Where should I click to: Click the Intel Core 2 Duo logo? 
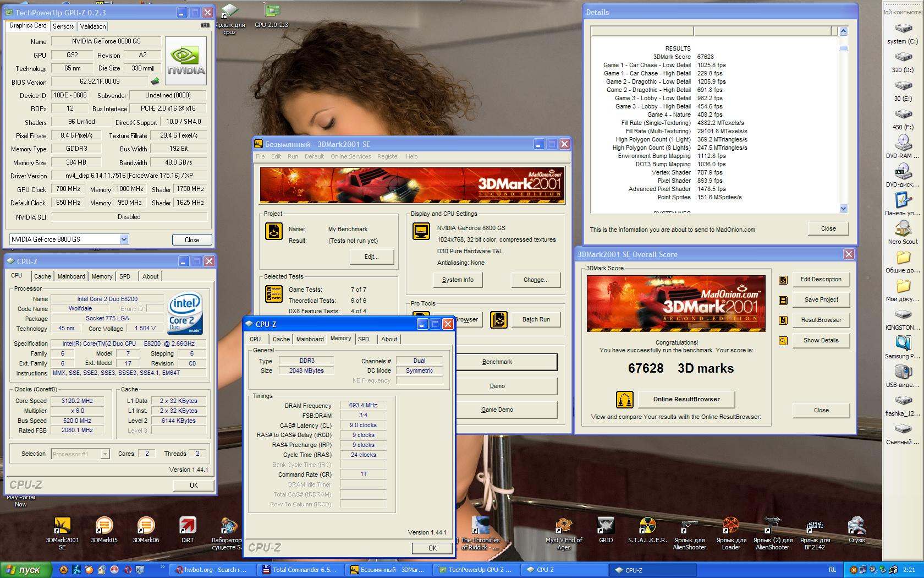point(184,313)
